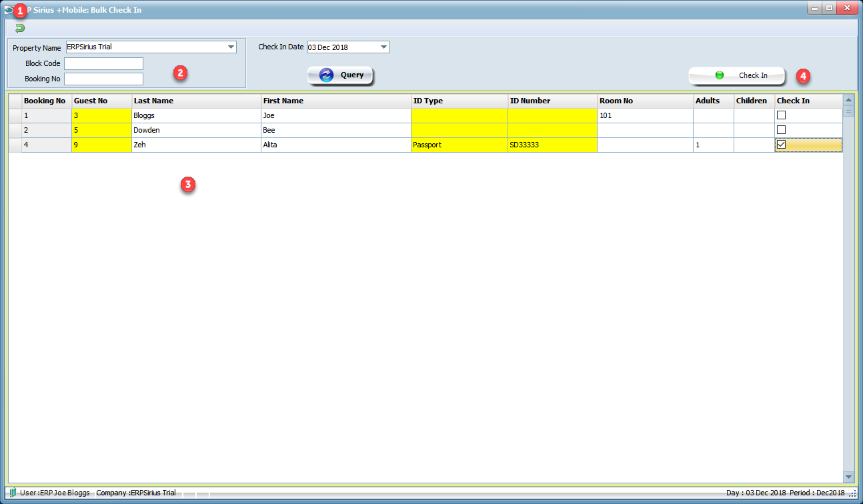Click ID Number cell 'SD33333'
The width and height of the screenshot is (863, 504).
[552, 145]
